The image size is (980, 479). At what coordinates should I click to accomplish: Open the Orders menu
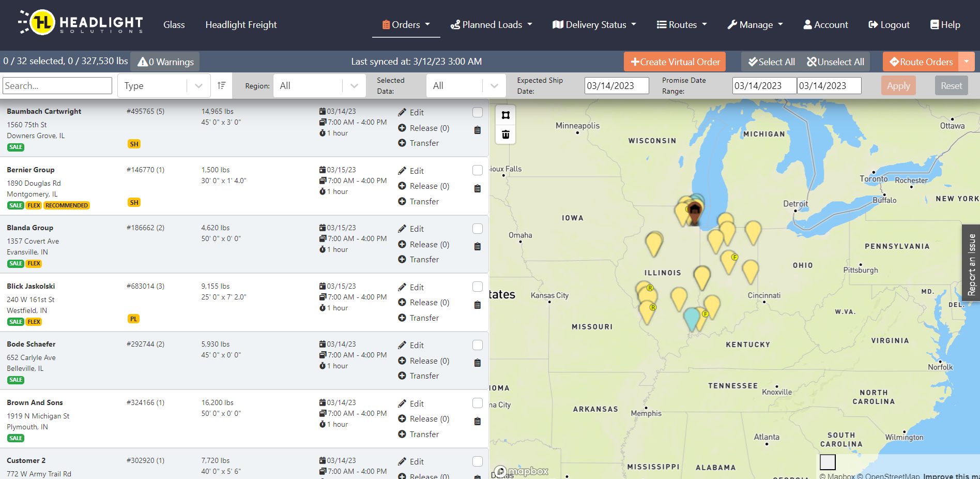pyautogui.click(x=406, y=25)
